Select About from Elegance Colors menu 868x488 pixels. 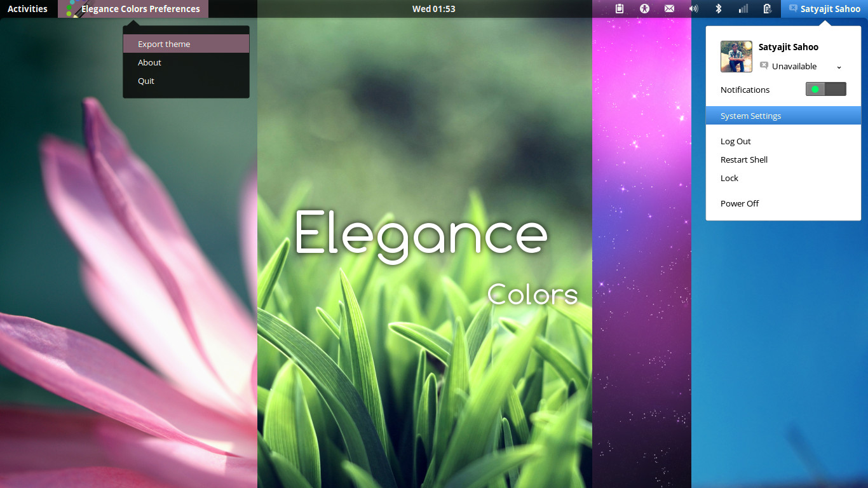149,62
